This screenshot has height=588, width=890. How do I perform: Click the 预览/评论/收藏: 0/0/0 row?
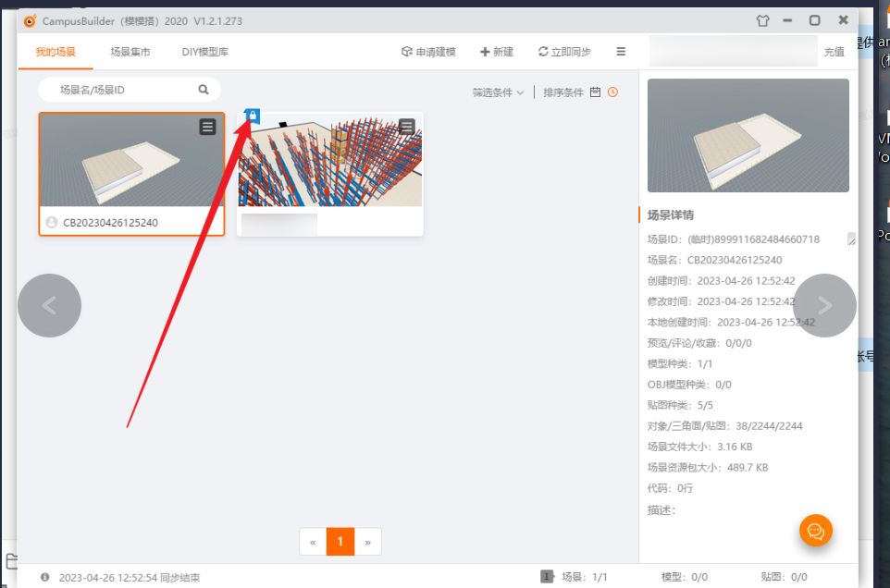click(x=699, y=343)
